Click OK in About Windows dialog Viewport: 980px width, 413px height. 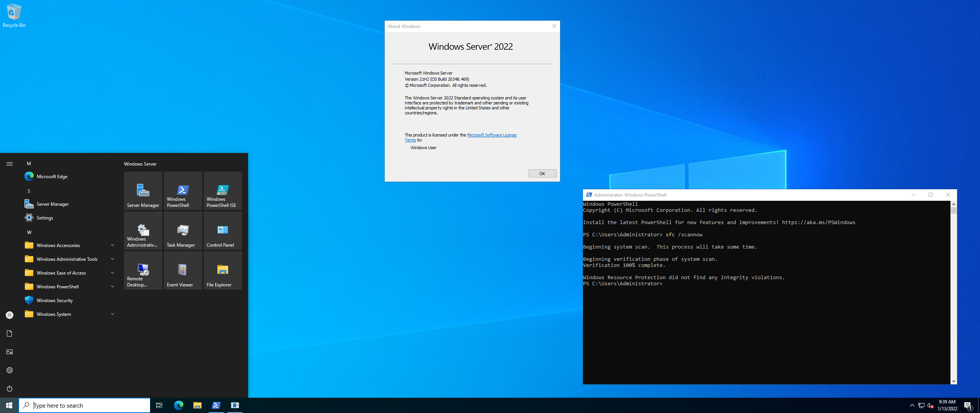[x=542, y=174]
